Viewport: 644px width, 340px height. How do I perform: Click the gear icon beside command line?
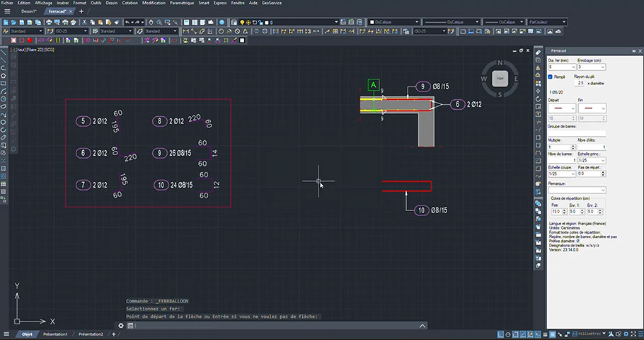click(121, 326)
